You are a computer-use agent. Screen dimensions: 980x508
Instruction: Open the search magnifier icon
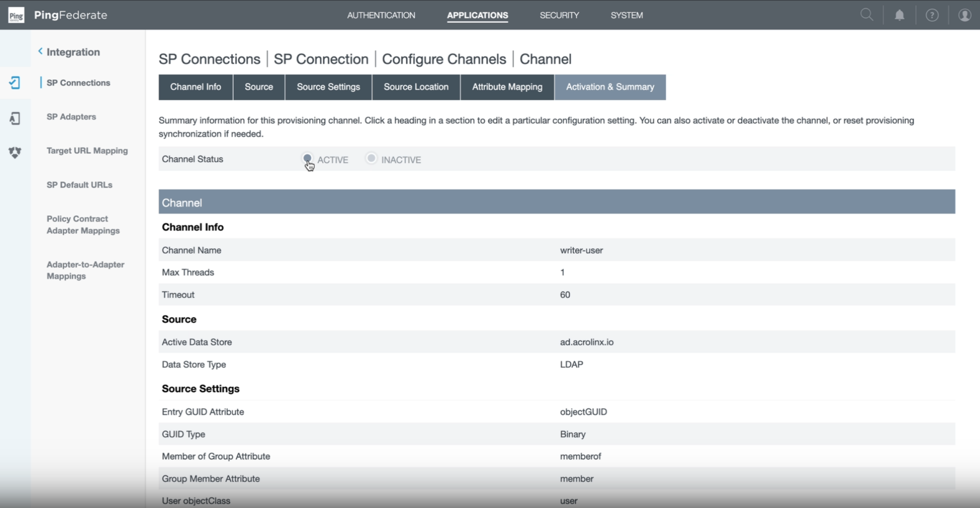tap(867, 15)
